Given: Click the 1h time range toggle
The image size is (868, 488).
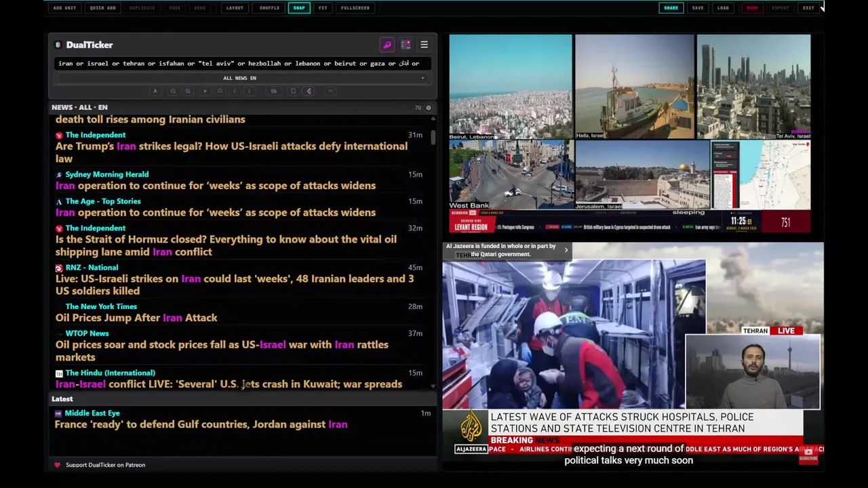Looking at the screenshot, I should pyautogui.click(x=273, y=91).
